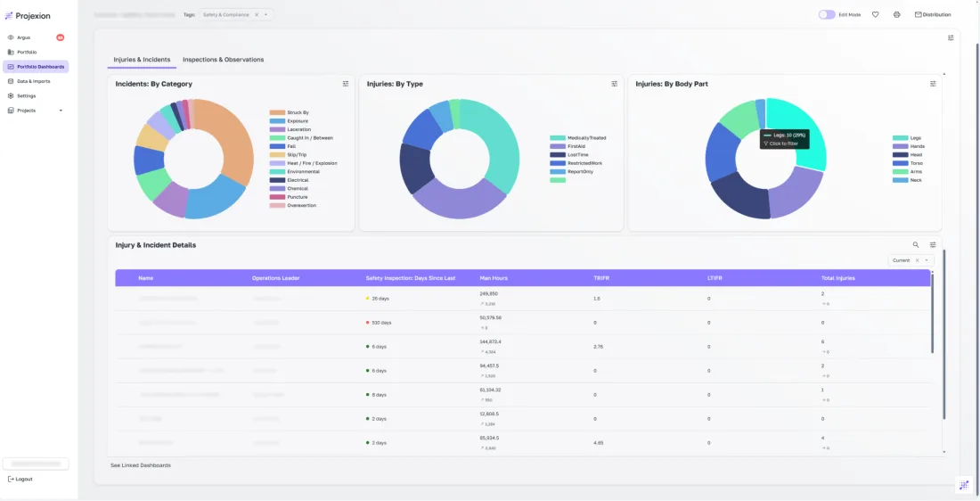
Task: Toggle Caught In / Between legend entry
Action: (x=301, y=137)
